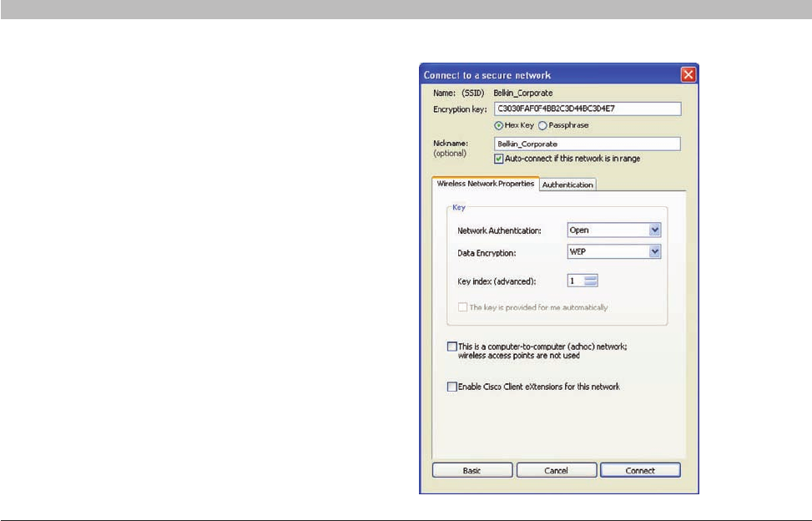Click the Network Authentication Open combo box

(x=614, y=230)
